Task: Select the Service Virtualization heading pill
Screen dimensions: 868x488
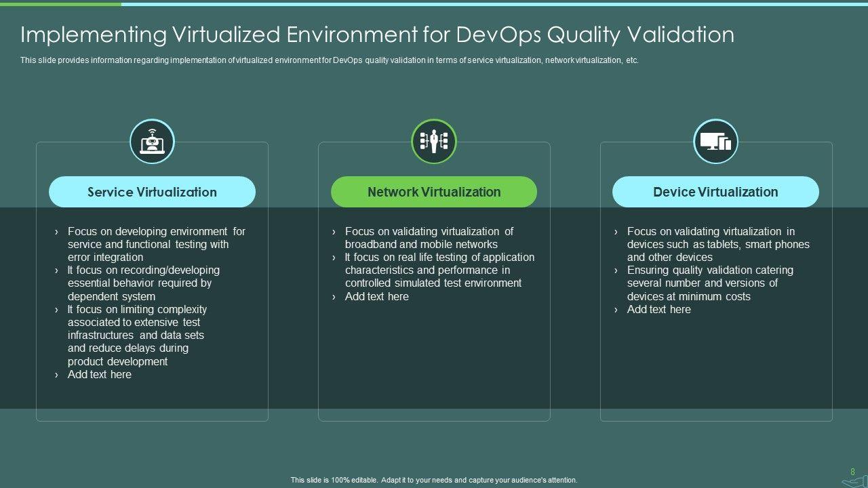Action: click(x=152, y=192)
